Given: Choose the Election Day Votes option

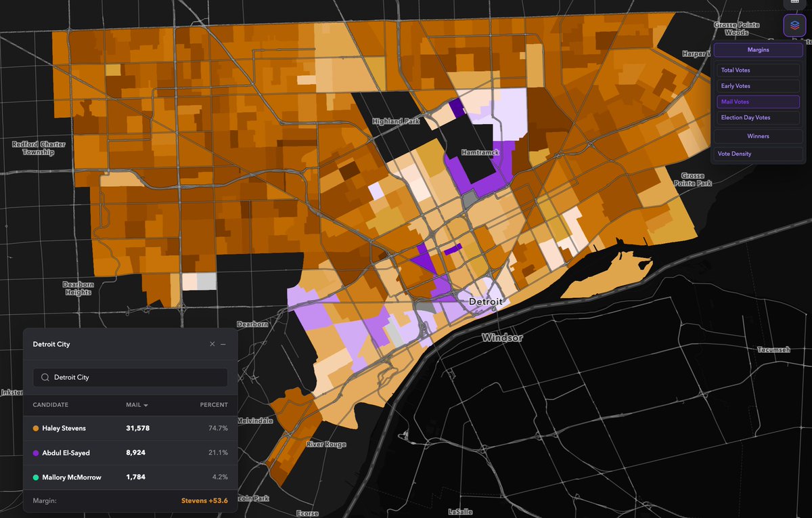Looking at the screenshot, I should pyautogui.click(x=759, y=118).
